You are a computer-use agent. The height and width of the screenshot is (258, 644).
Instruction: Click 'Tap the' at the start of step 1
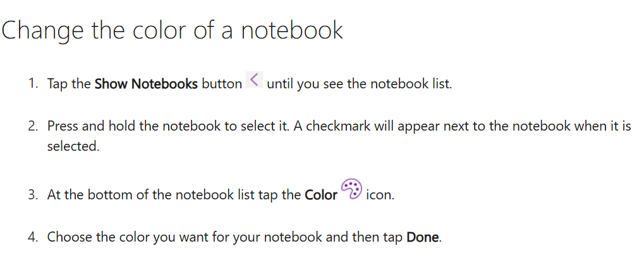(x=69, y=85)
